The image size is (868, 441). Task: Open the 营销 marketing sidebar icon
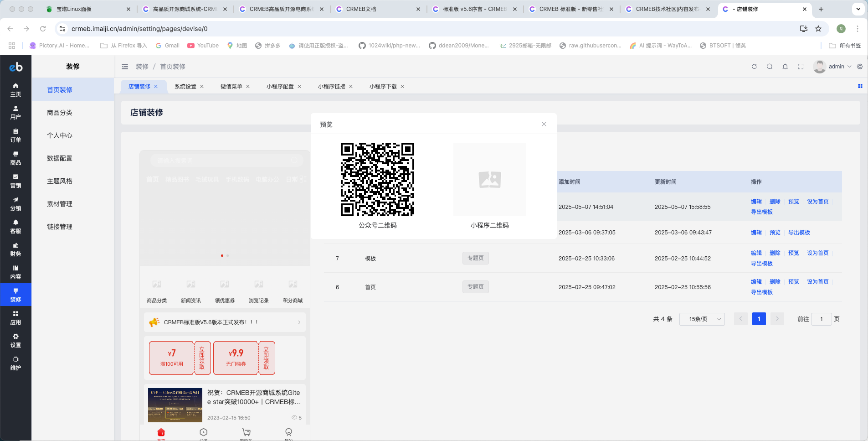(x=15, y=181)
